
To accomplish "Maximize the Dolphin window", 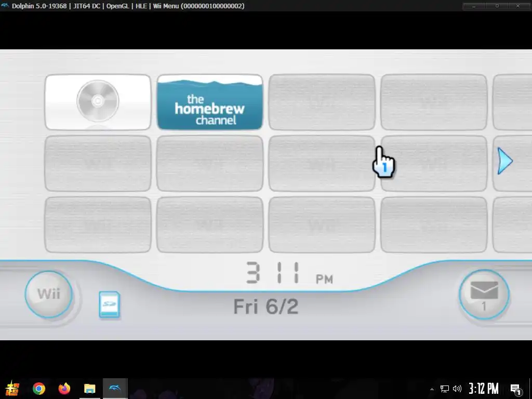I will click(497, 6).
